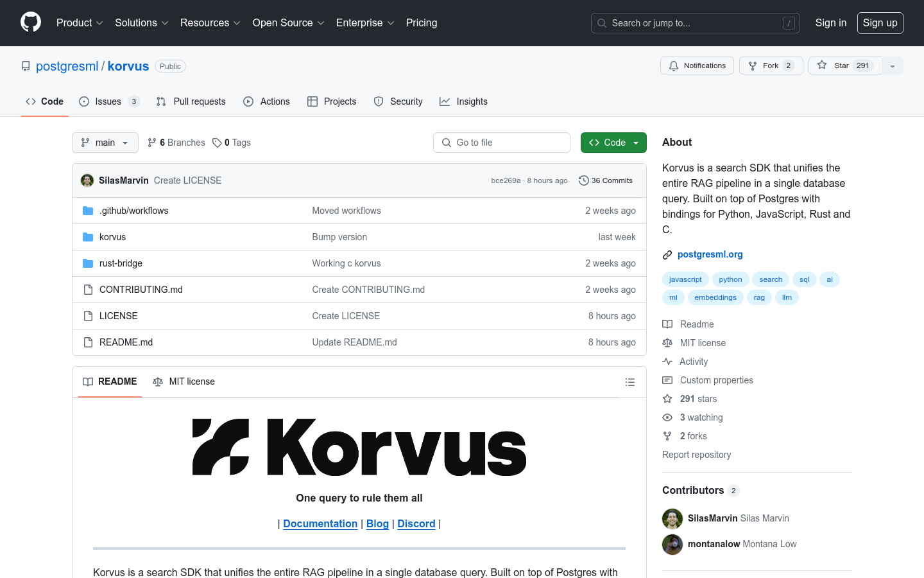924x578 pixels.
Task: Open the Documentation link in README
Action: [320, 524]
